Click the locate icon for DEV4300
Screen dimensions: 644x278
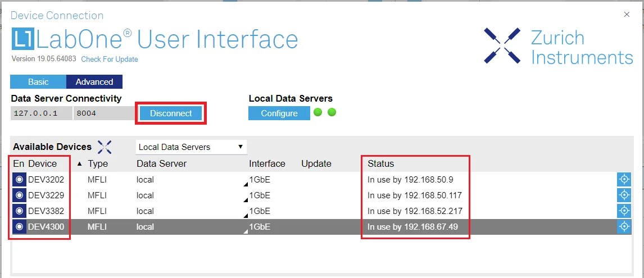click(624, 226)
